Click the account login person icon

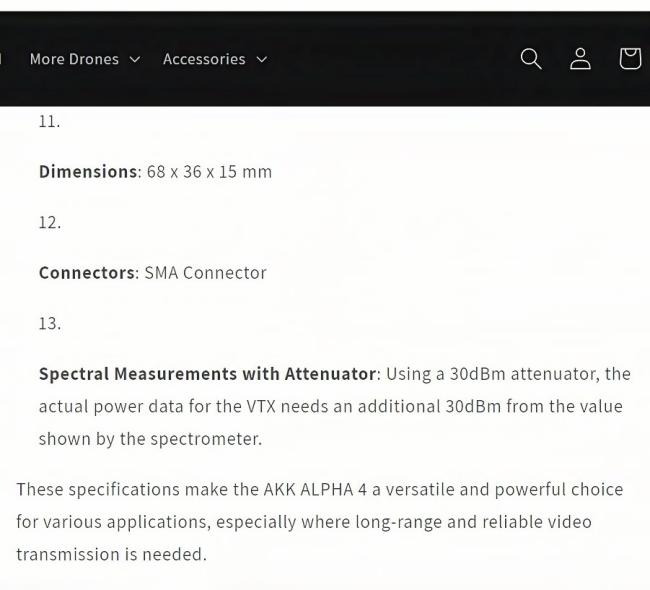(580, 59)
